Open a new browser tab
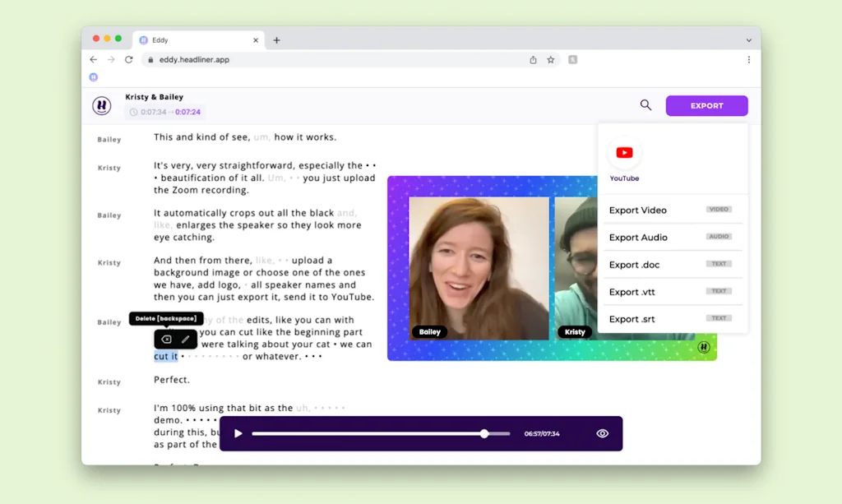Screen dimensions: 842x504 coord(276,40)
